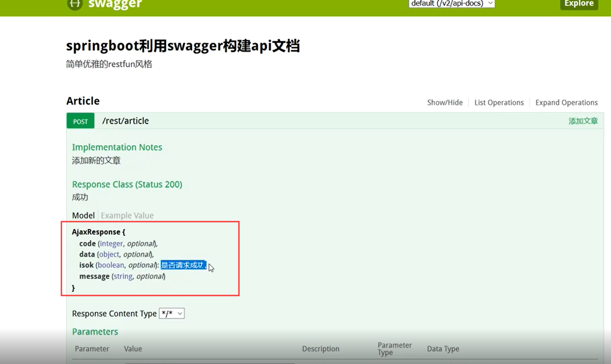
Task: Click Expand Operations link
Action: (x=566, y=103)
